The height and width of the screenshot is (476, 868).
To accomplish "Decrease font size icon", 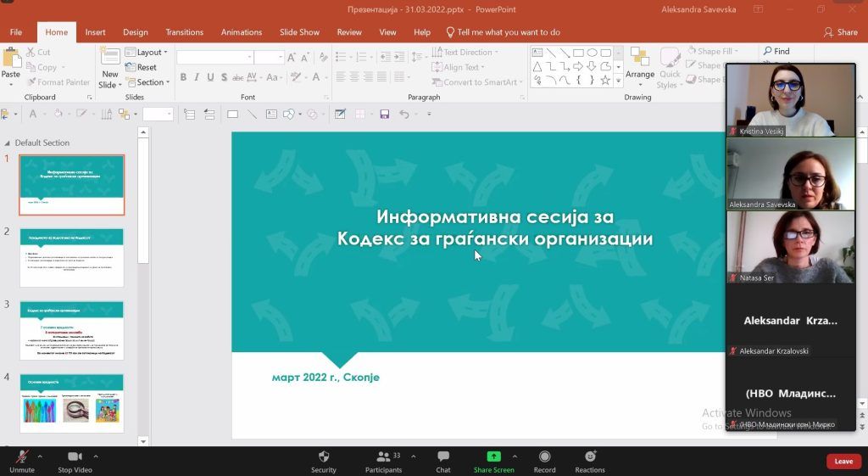I will click(304, 57).
